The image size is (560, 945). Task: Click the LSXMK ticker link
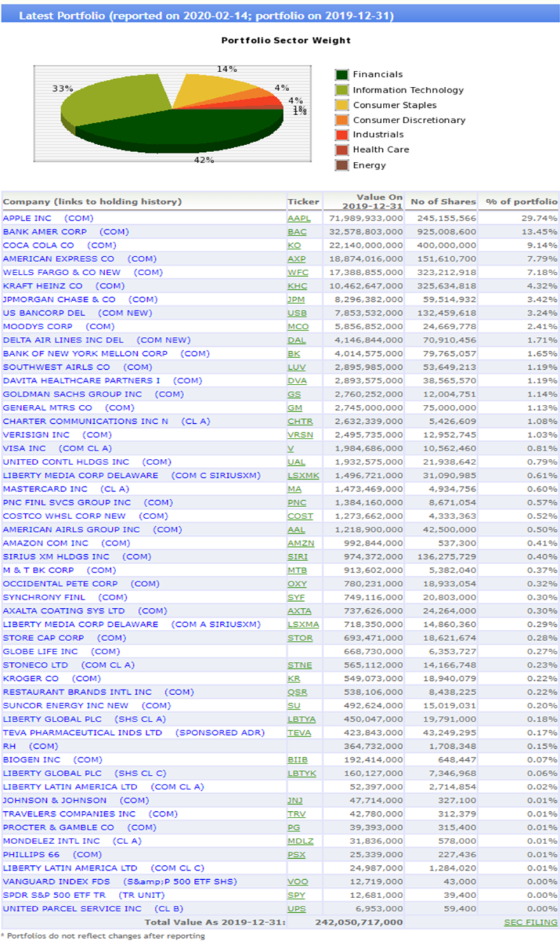coord(304,475)
